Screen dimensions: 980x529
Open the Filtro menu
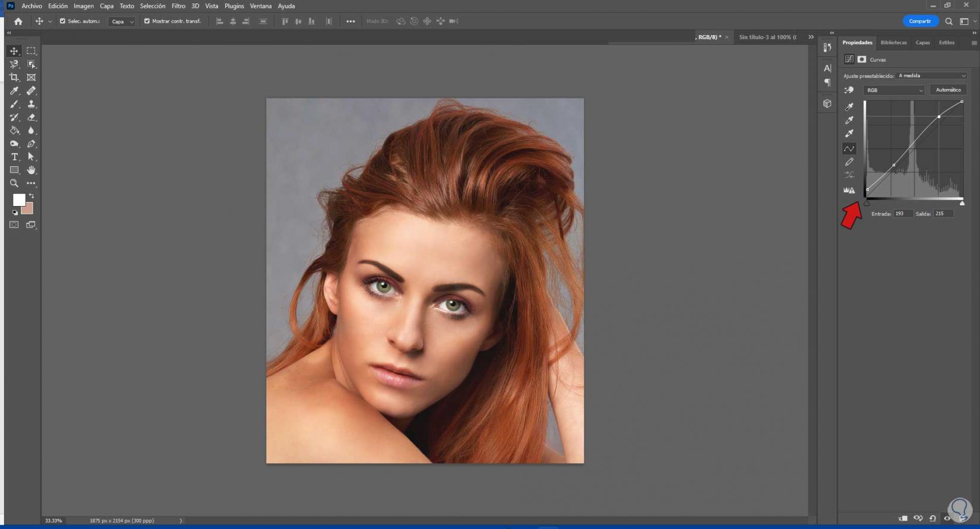pos(178,6)
